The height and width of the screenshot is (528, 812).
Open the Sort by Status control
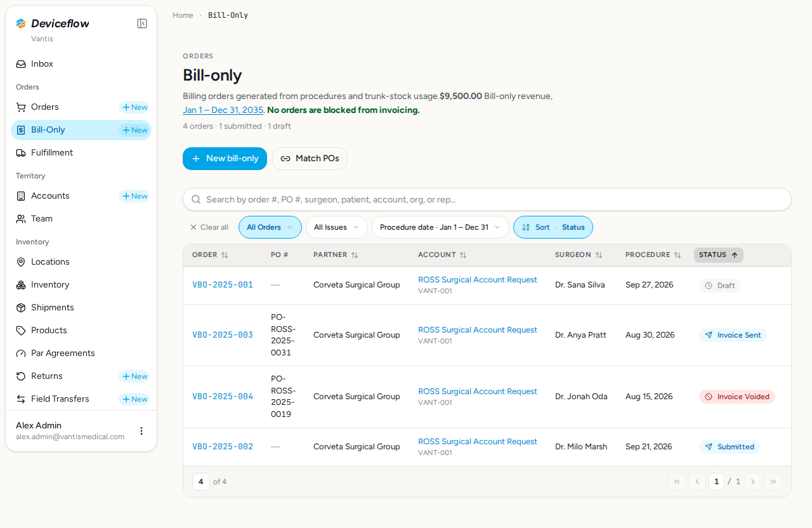point(553,227)
